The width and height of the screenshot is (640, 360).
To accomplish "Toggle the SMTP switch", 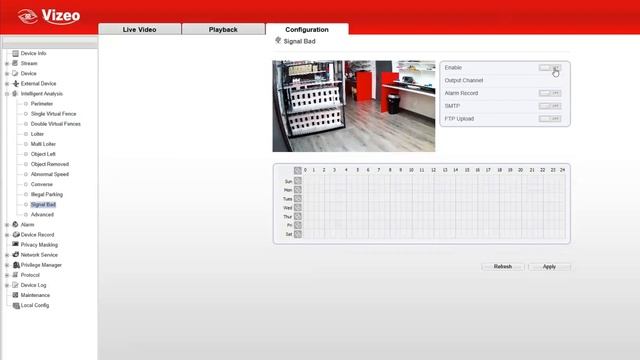I will (550, 106).
